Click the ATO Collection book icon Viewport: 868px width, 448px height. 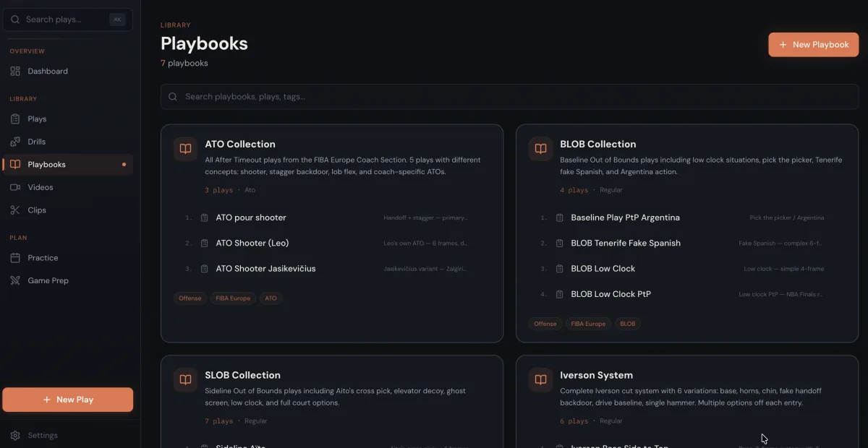[x=185, y=149]
